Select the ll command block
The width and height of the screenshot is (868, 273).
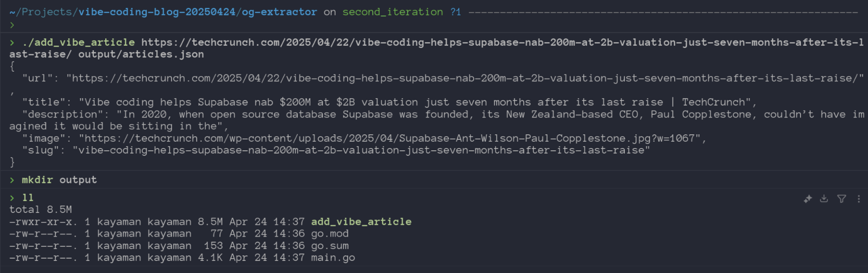coord(434,228)
